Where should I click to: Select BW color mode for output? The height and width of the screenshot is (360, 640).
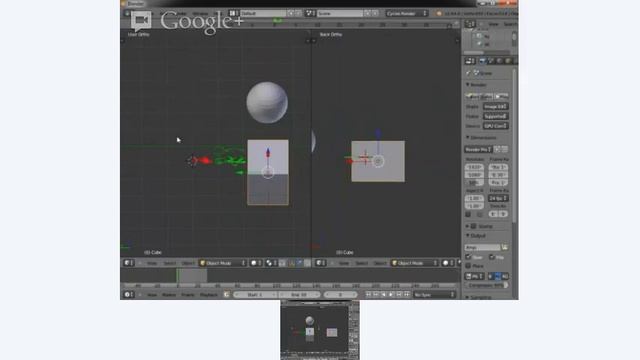pyautogui.click(x=491, y=276)
